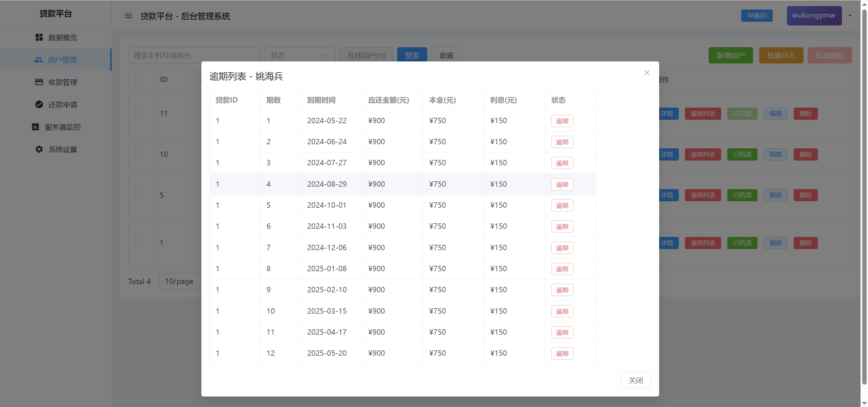Click the 用户管理 people icon
The height and width of the screenshot is (407, 868).
(x=38, y=60)
